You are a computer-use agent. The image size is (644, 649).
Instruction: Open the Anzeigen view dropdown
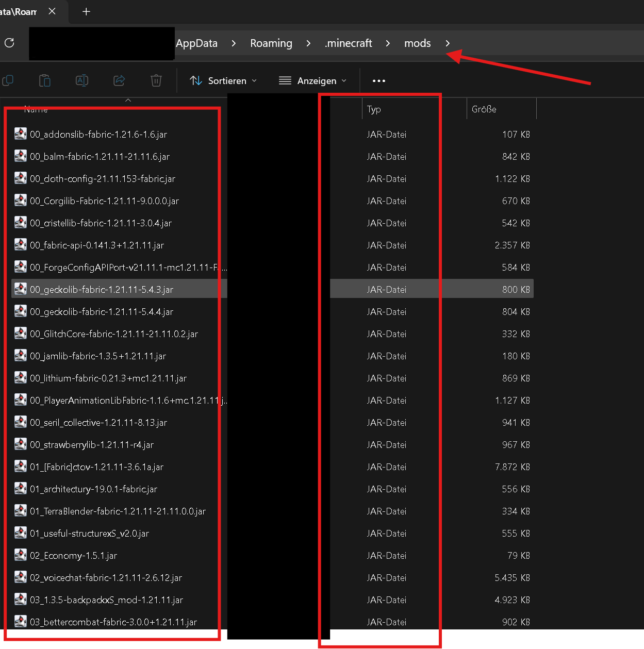(x=313, y=81)
